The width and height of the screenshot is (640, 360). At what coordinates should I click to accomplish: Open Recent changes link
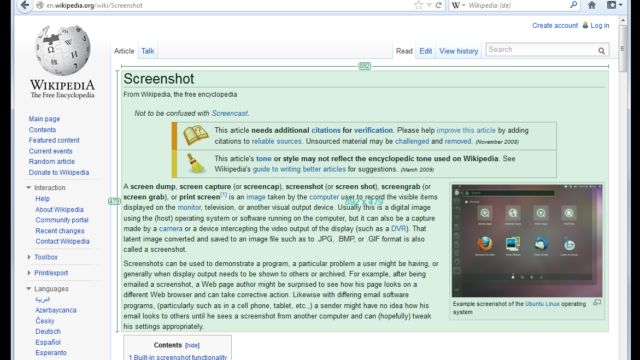[x=60, y=231]
